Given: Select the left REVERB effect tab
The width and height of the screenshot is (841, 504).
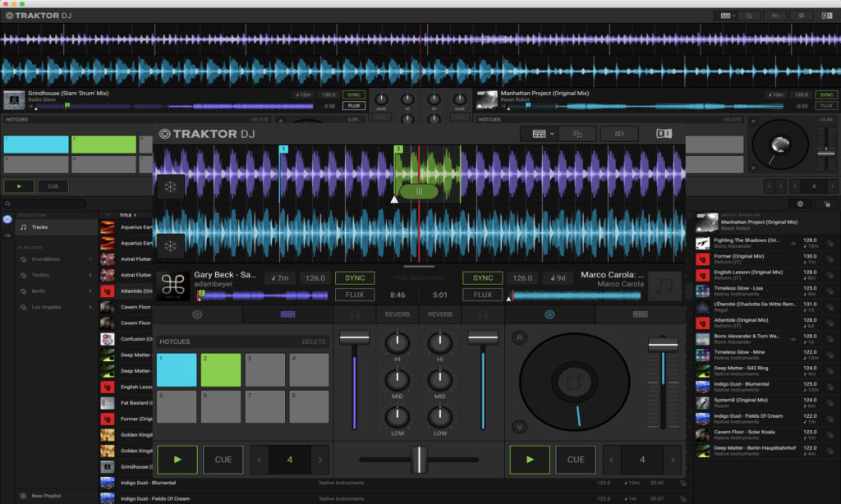Looking at the screenshot, I should (x=397, y=314).
